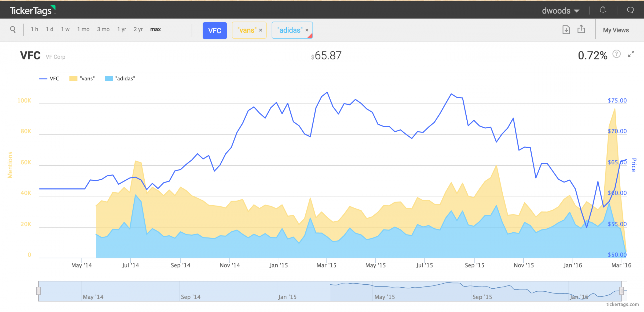Click the Mar '15 x-axis label
The width and height of the screenshot is (644, 312).
pyautogui.click(x=326, y=265)
